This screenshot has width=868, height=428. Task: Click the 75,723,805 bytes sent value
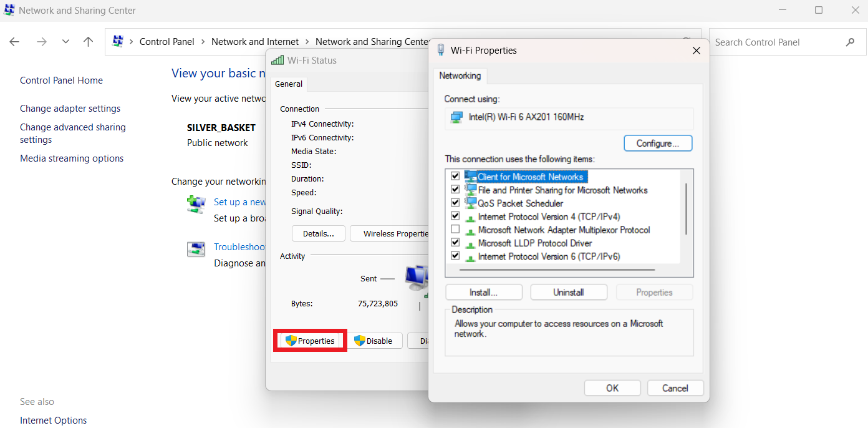click(378, 304)
